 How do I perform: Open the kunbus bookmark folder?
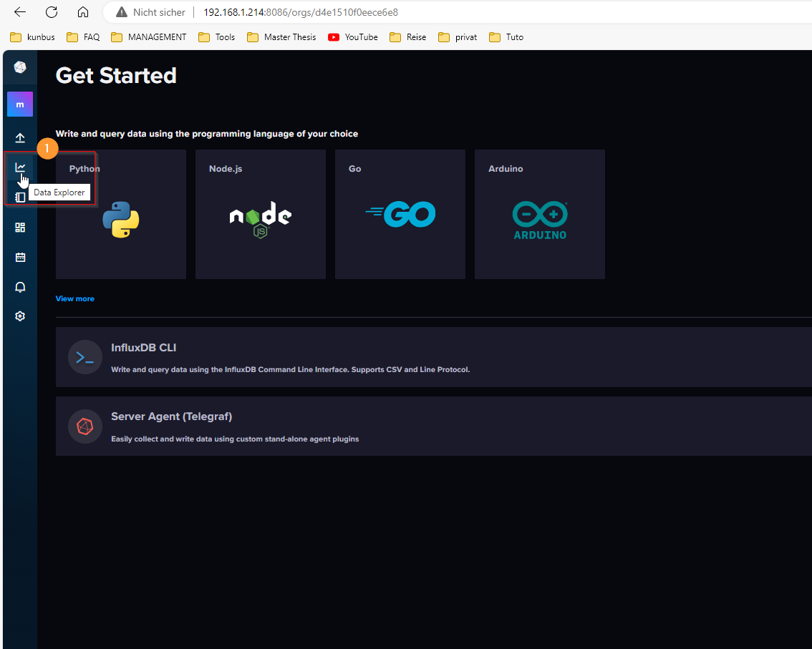[x=33, y=37]
